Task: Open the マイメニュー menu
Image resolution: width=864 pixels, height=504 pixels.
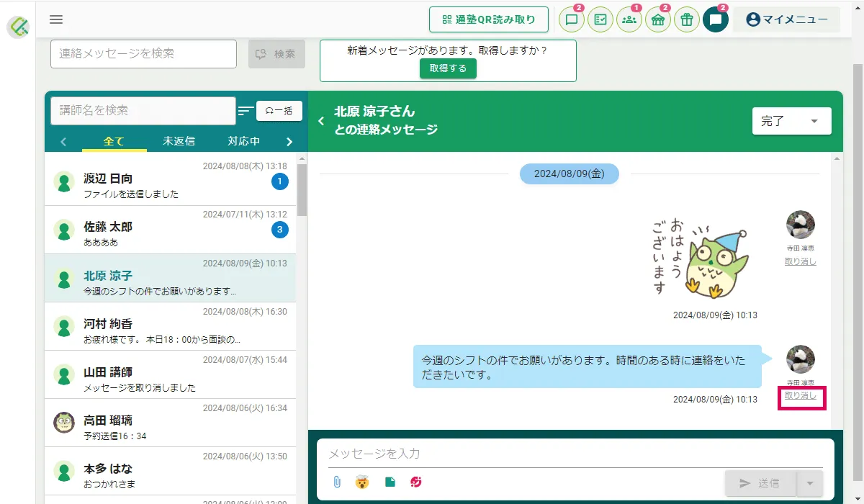Action: [x=786, y=19]
